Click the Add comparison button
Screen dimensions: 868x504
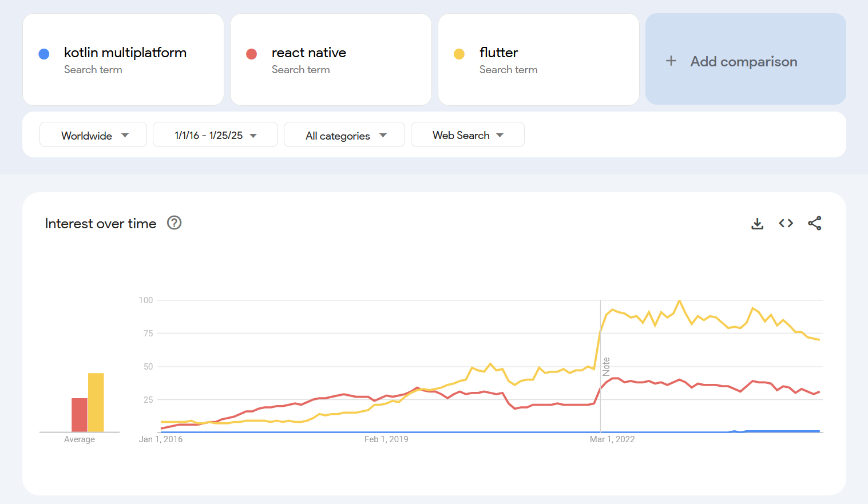pos(746,59)
